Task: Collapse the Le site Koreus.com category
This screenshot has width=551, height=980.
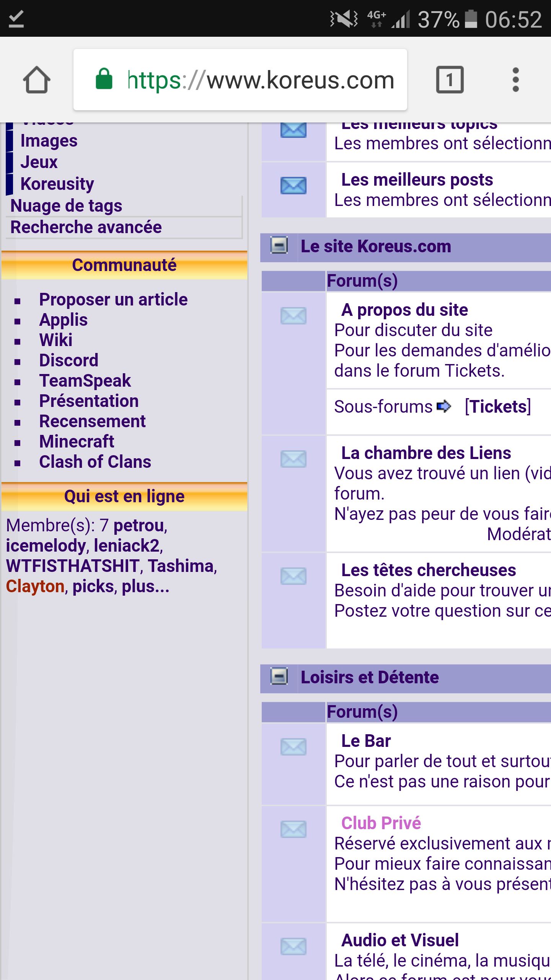Action: (279, 245)
